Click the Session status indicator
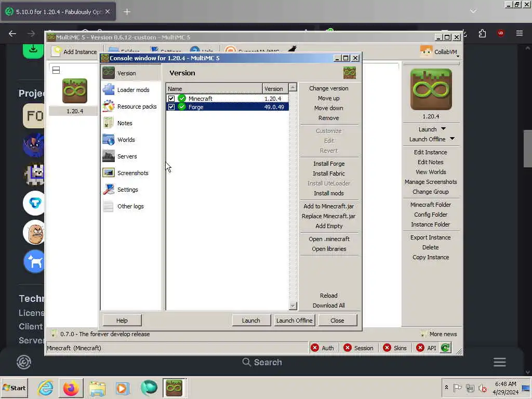Screen dimensions: 532x399 point(358,348)
